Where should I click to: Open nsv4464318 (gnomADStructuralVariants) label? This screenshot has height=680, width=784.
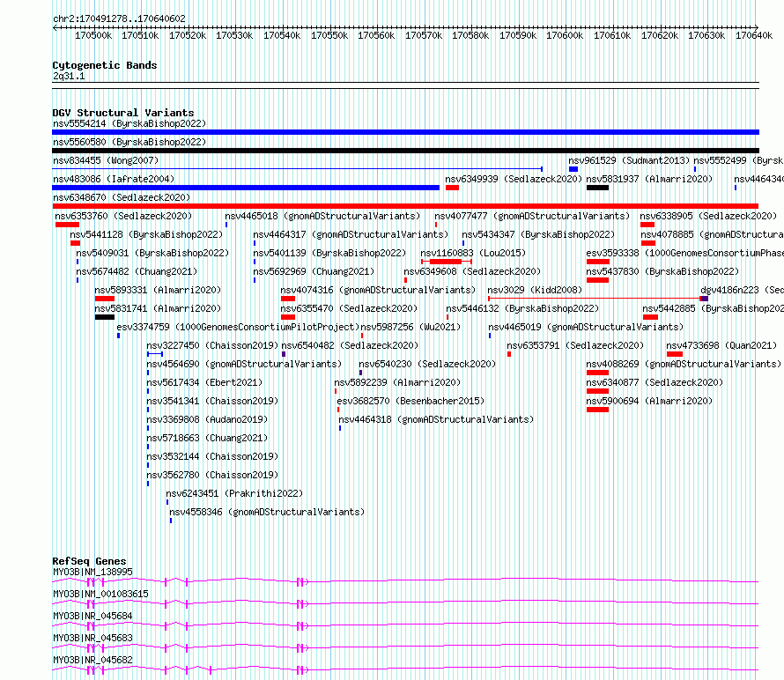[x=437, y=419]
